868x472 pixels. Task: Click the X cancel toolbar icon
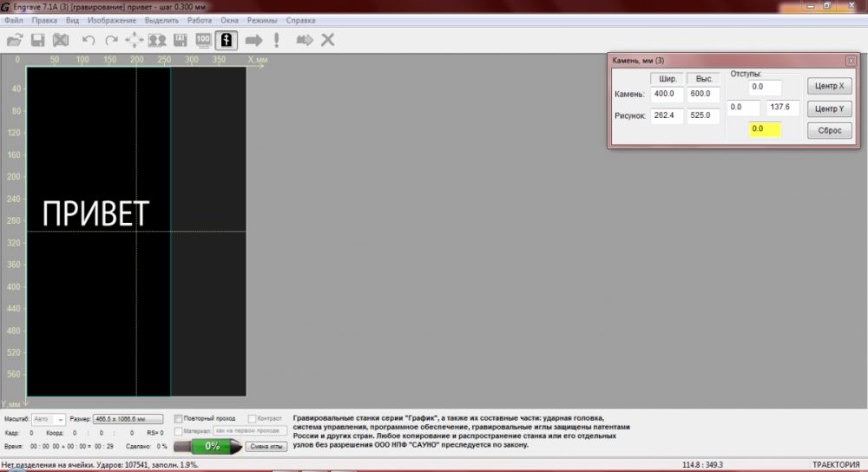click(328, 40)
